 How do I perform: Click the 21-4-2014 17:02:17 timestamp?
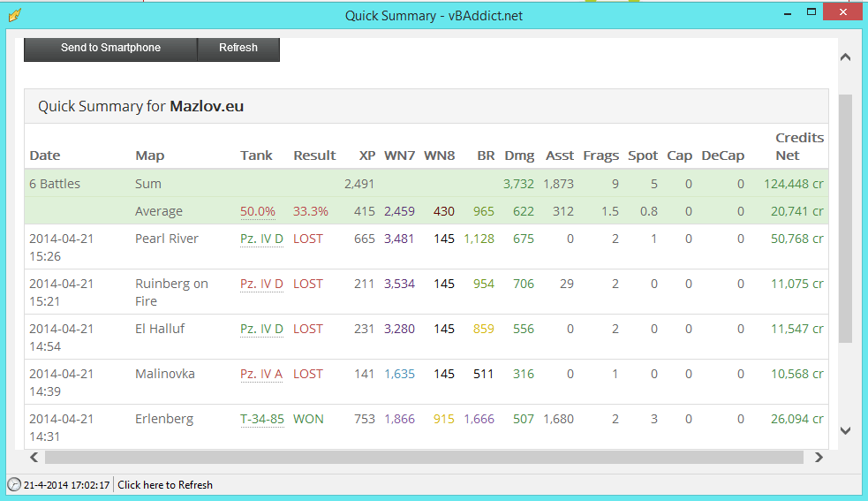click(x=66, y=485)
